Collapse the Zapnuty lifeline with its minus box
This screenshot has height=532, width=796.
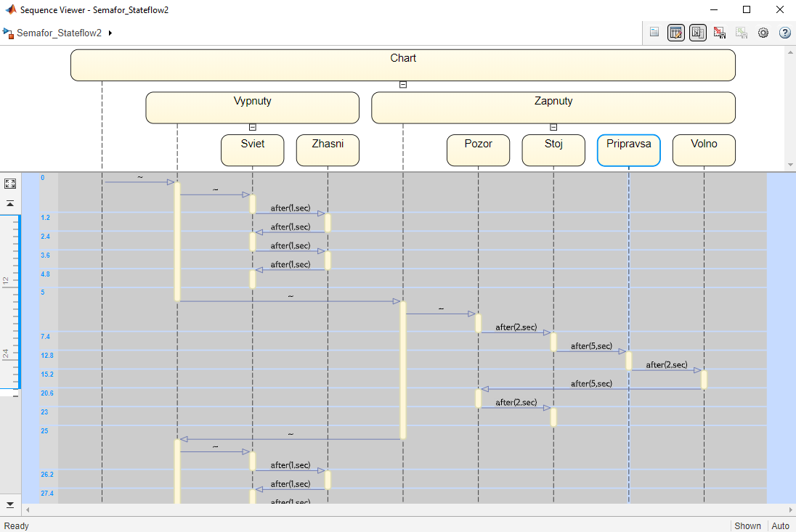(553, 127)
